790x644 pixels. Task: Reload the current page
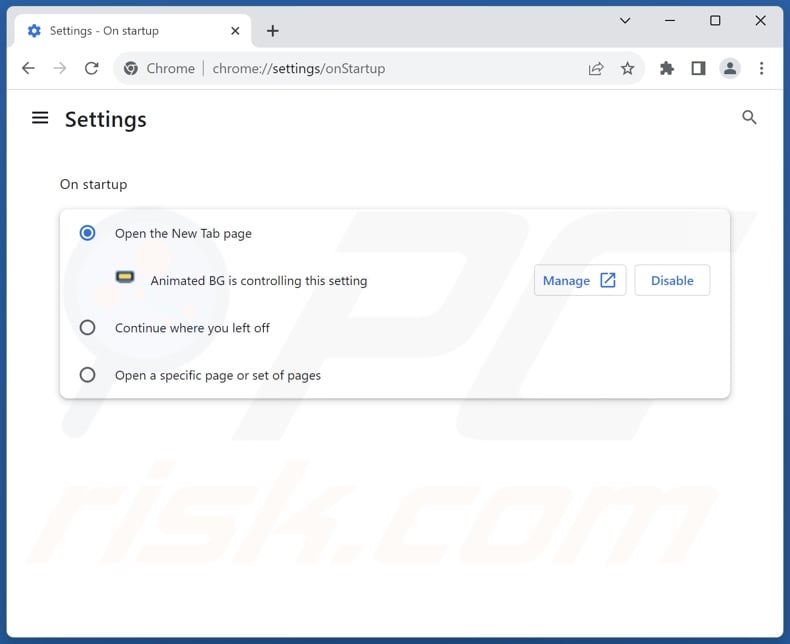pos(91,68)
